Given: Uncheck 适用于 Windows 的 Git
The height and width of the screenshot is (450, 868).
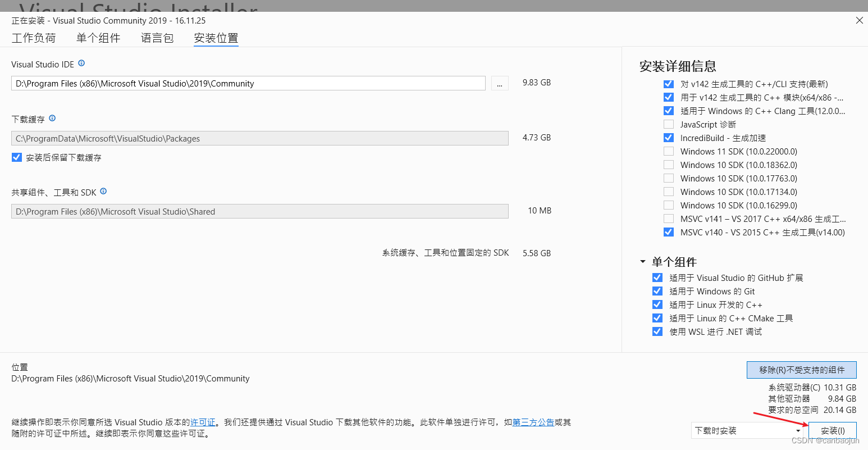Looking at the screenshot, I should click(657, 291).
